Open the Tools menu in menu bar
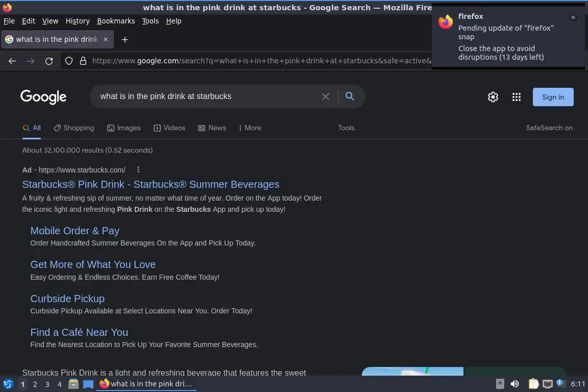The image size is (588, 392). pyautogui.click(x=151, y=21)
